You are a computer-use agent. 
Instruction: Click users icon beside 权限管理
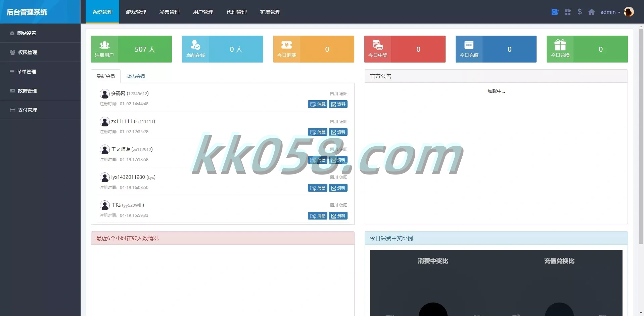pos(12,52)
